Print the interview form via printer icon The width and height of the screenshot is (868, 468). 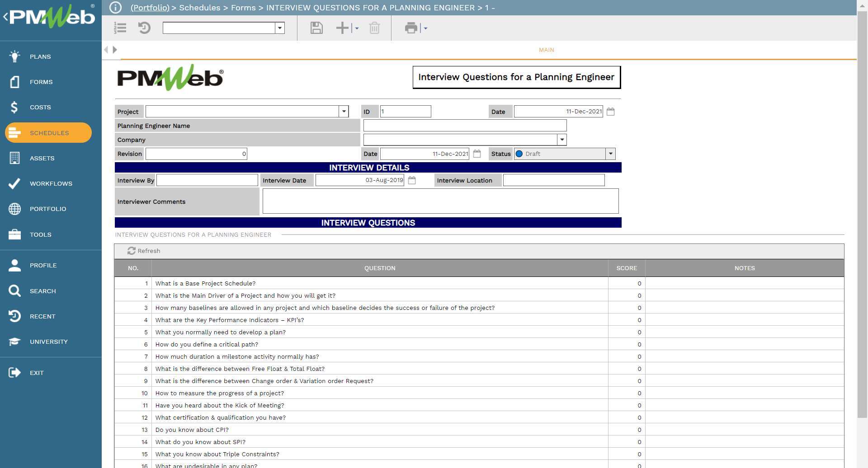[x=410, y=28]
